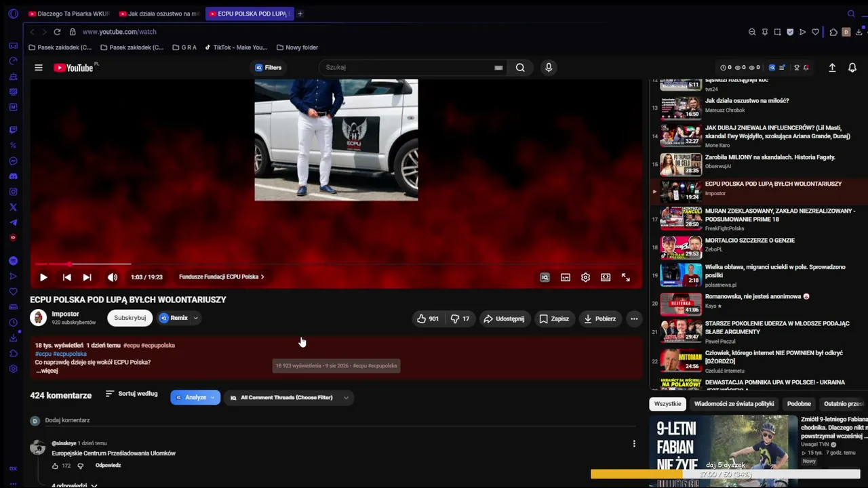Open 'Sortuj według' comment sorting

pos(132,394)
